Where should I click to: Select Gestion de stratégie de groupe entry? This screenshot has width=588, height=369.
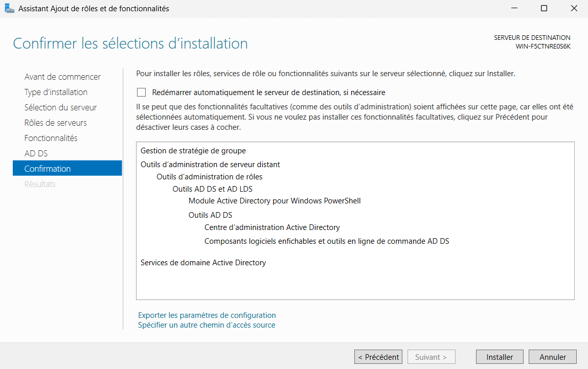click(193, 151)
